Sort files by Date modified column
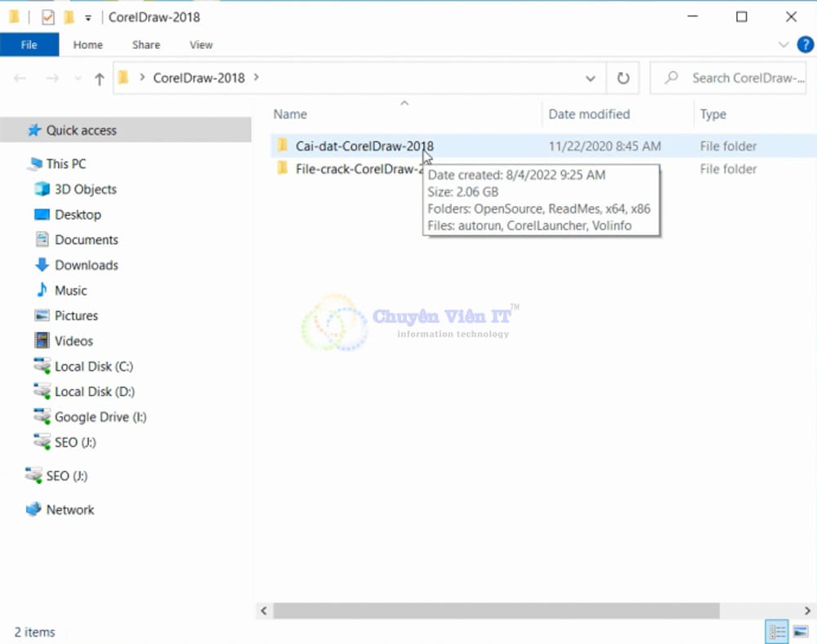Screen dimensions: 817x644 pos(588,114)
